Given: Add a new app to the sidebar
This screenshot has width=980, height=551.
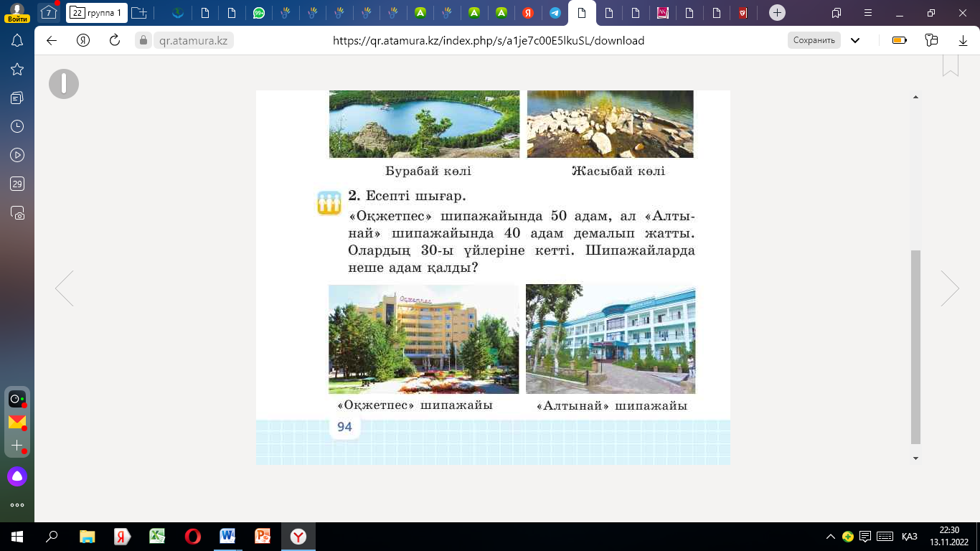Looking at the screenshot, I should (x=17, y=446).
